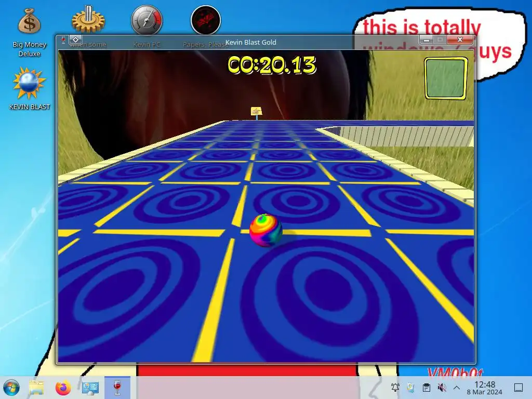
Task: Click the game timer display
Action: click(x=272, y=65)
